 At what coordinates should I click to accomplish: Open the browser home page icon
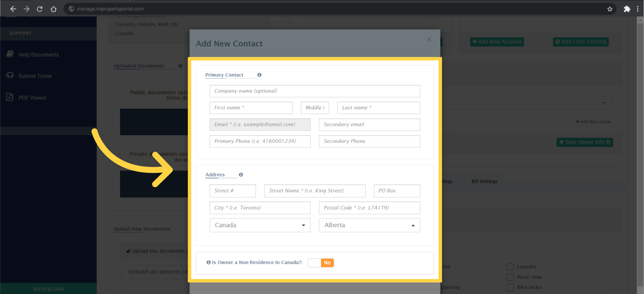53,9
